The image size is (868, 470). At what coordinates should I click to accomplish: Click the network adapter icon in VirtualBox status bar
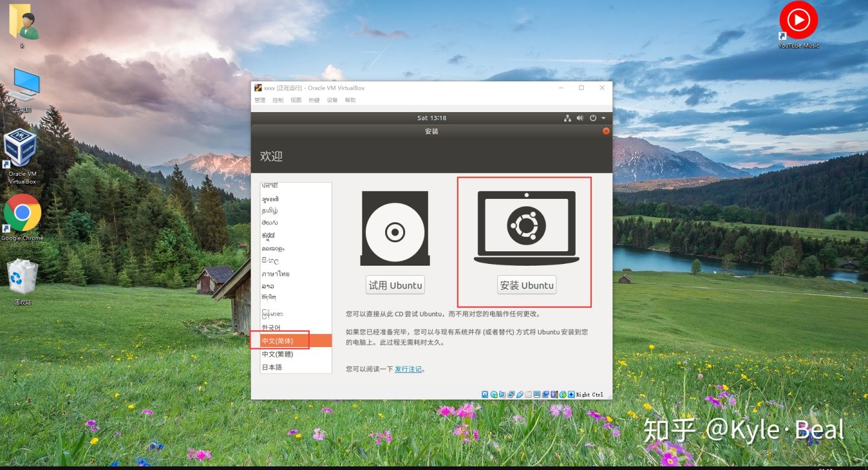click(x=512, y=394)
